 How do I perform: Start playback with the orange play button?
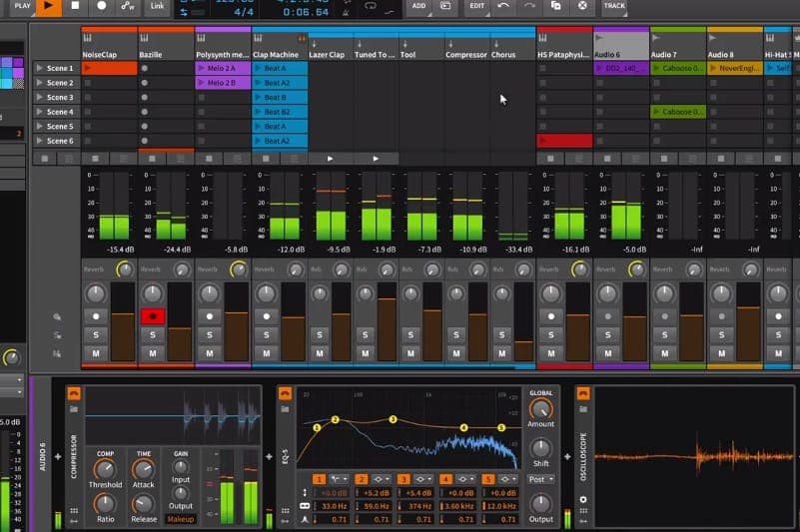pos(49,6)
